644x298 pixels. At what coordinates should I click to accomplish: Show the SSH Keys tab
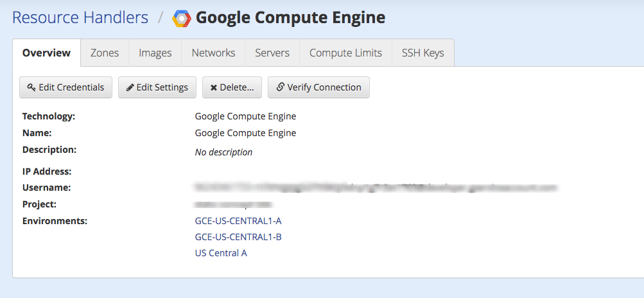click(x=423, y=53)
